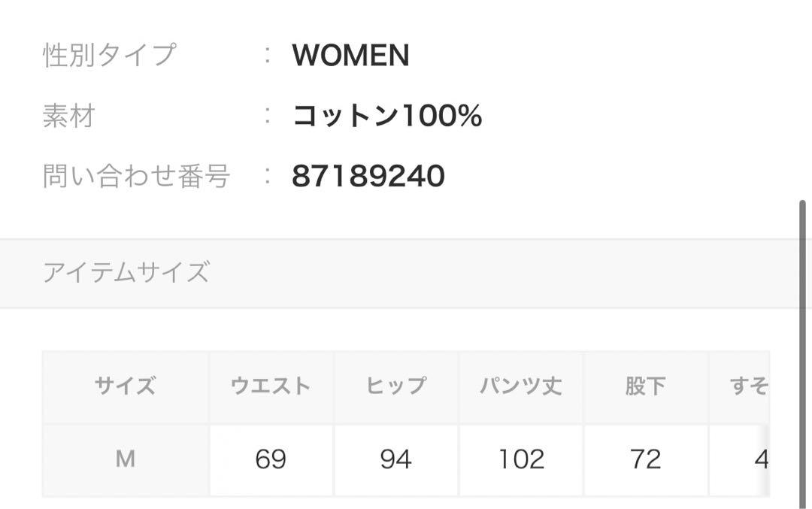Click the inseam value 72 cell
Viewport: 812px width, 509px height.
tap(646, 460)
